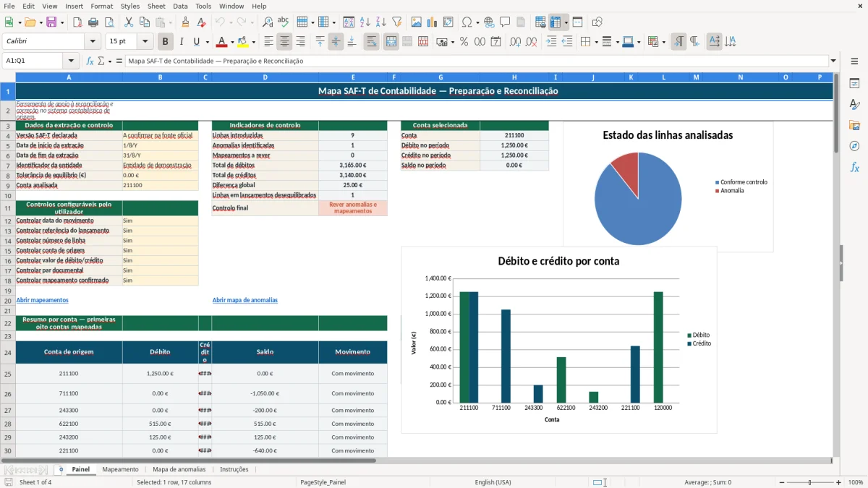Open the Conditional Formatting dropdown arrow
This screenshot has width=868, height=488.
(x=663, y=42)
